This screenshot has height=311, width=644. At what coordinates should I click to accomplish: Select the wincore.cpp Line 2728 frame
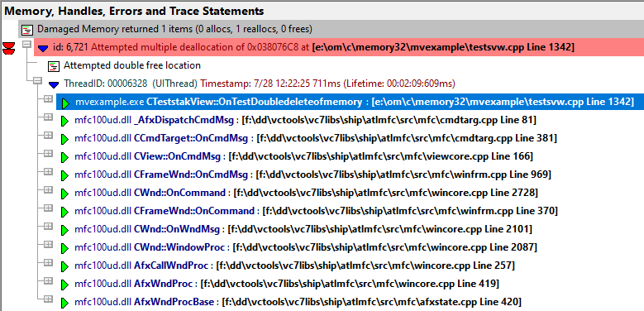tap(306, 193)
